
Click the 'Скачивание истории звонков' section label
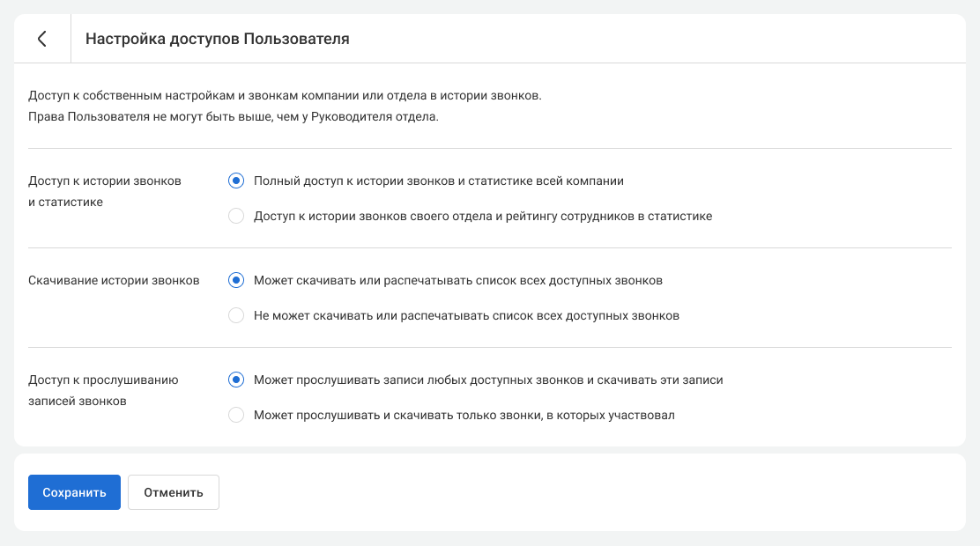tap(114, 280)
